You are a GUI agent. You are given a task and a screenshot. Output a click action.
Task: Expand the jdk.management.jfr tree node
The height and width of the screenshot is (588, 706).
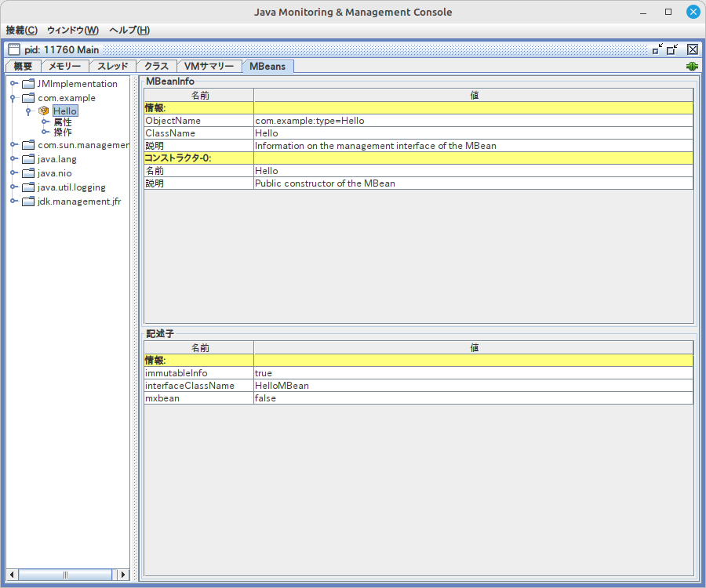tap(13, 201)
